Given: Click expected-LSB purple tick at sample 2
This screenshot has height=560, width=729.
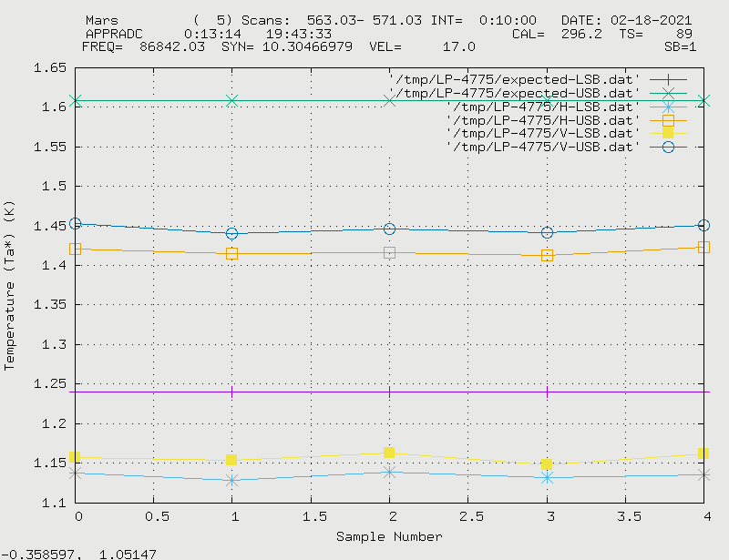Looking at the screenshot, I should [390, 392].
